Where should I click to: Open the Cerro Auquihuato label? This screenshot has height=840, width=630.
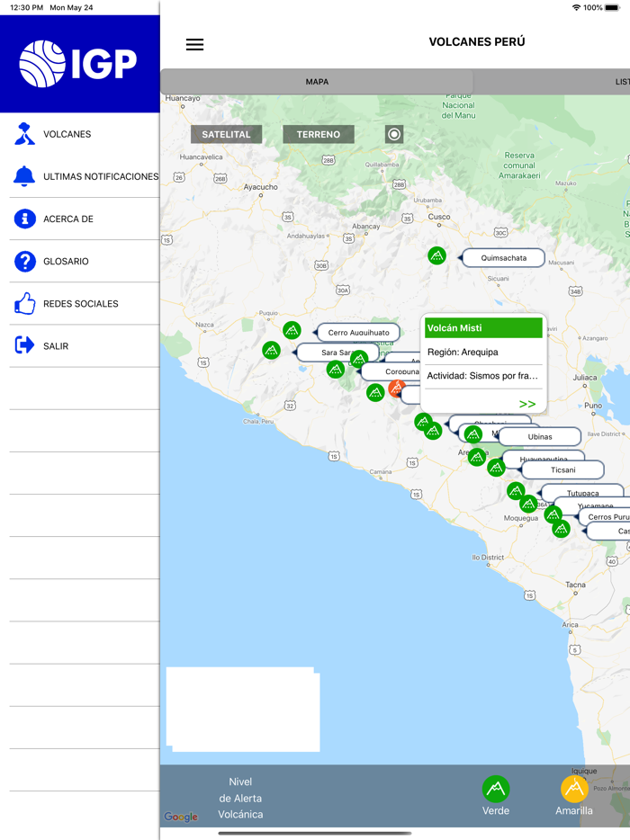(x=358, y=333)
